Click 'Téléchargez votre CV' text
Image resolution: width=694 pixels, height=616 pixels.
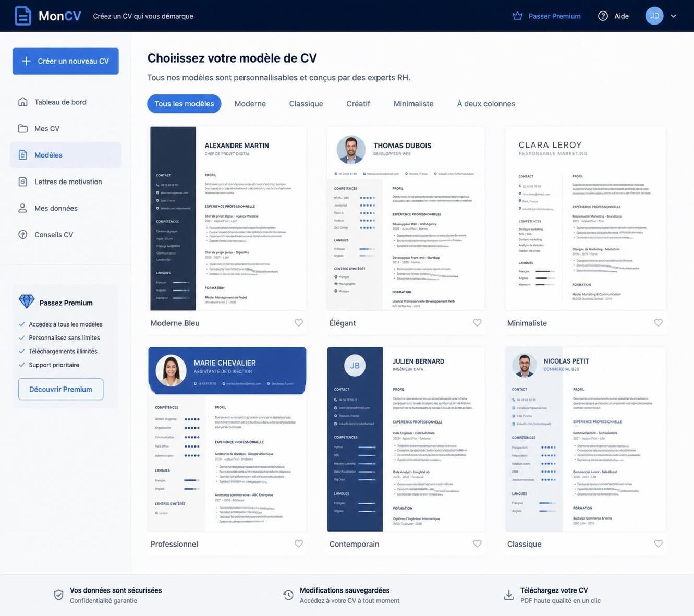554,590
